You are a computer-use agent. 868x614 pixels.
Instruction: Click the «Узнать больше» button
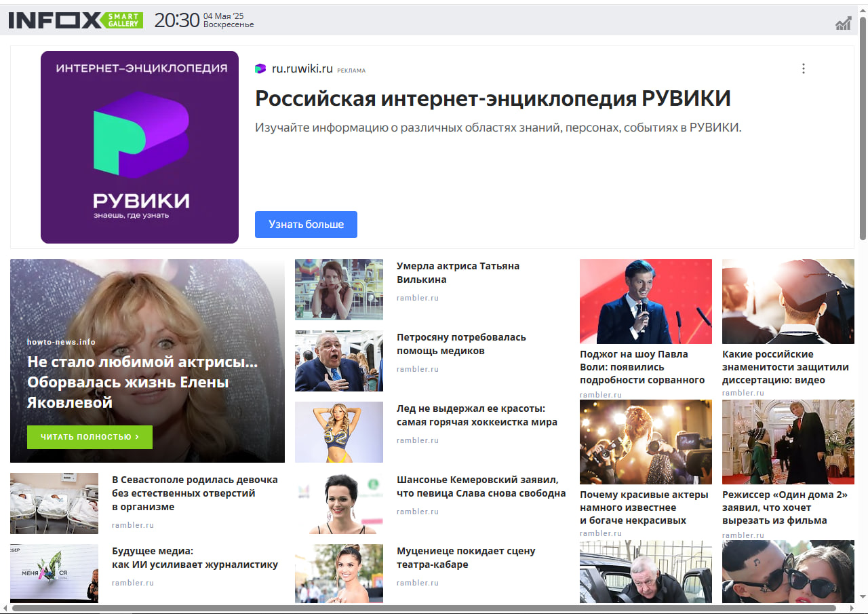coord(306,225)
